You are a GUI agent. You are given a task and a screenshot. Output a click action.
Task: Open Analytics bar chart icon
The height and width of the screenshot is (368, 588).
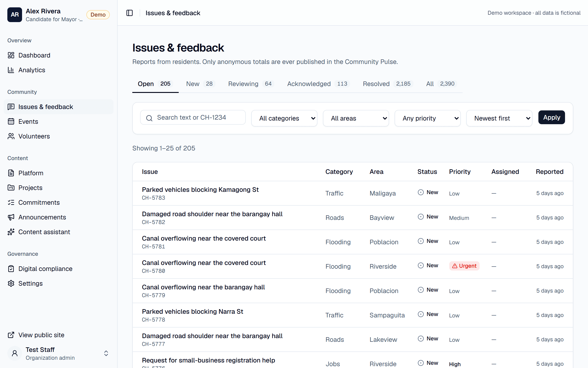(11, 70)
